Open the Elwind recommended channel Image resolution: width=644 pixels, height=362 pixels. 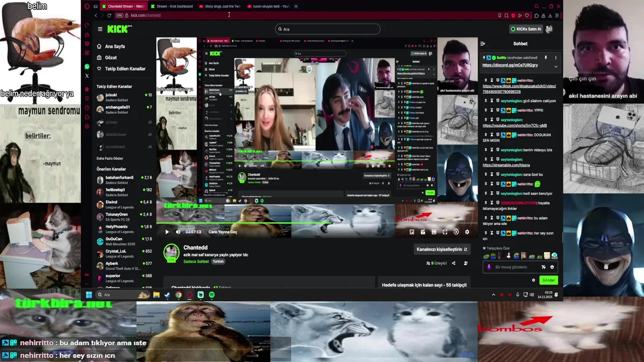click(x=124, y=205)
